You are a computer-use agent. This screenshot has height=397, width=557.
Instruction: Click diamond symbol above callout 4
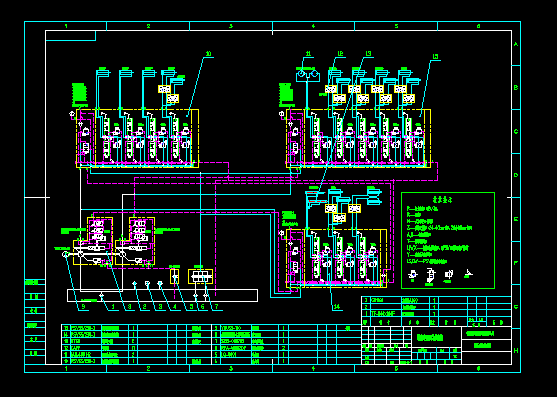coord(160,283)
